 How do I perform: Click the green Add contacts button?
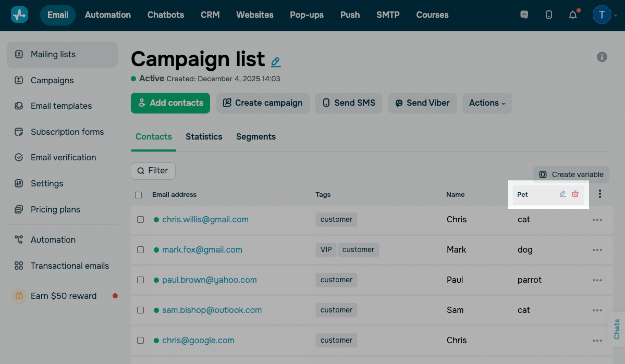click(170, 103)
